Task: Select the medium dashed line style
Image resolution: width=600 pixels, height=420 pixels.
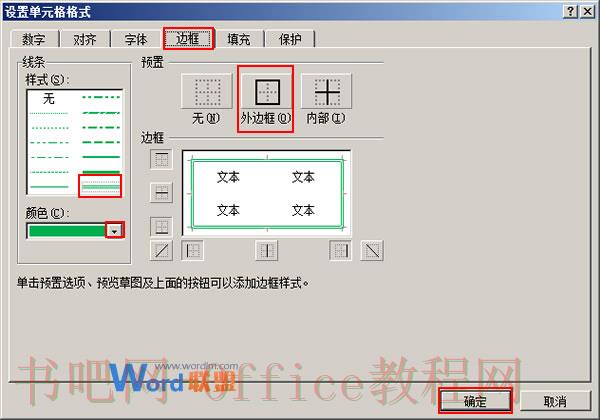Action: [x=101, y=142]
